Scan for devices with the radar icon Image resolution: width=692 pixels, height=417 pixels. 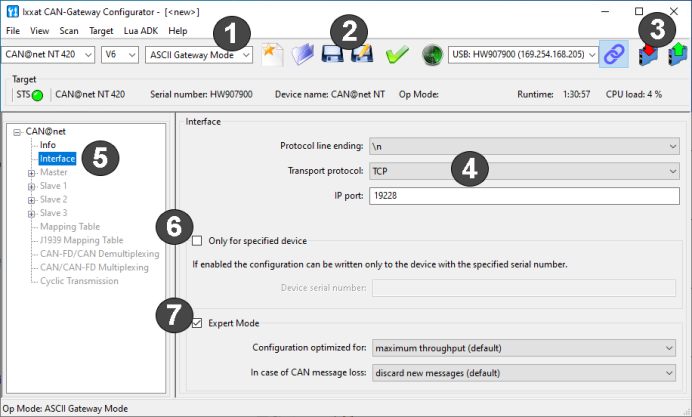pyautogui.click(x=432, y=55)
